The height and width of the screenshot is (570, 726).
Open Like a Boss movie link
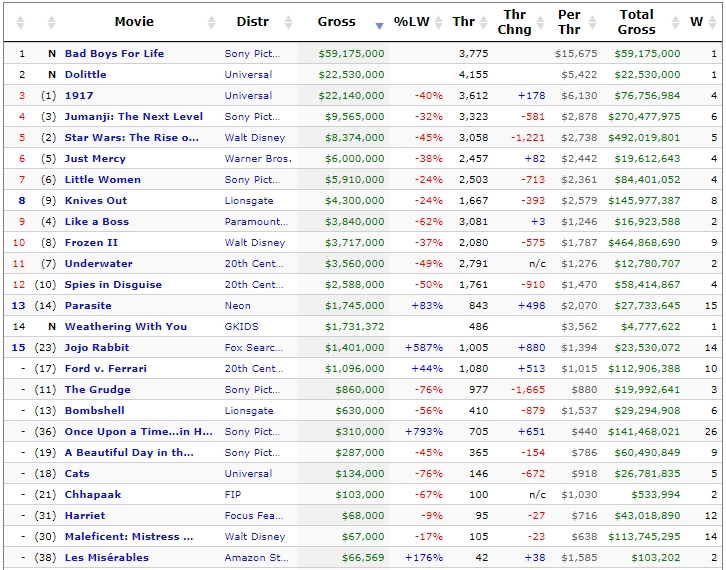97,222
